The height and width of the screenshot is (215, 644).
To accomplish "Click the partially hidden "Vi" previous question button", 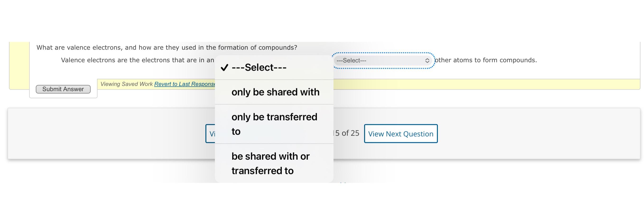I will click(210, 134).
